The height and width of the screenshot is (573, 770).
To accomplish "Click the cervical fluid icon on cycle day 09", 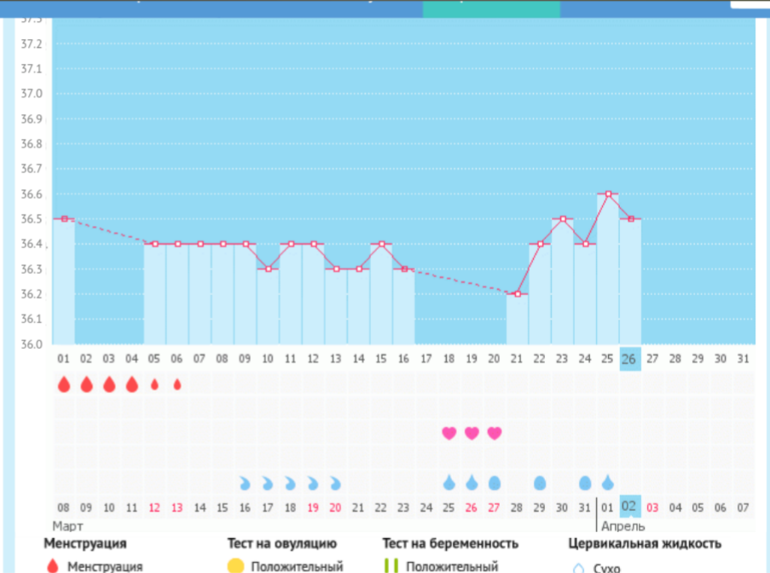I will pos(245,483).
